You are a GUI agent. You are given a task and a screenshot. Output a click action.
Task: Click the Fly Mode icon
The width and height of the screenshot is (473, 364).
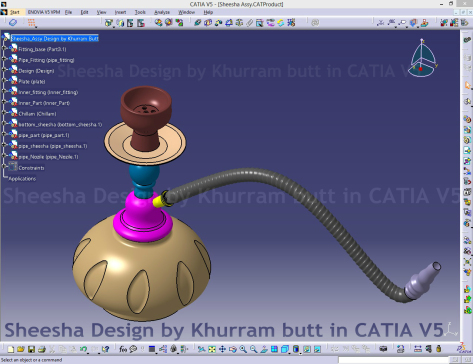click(201, 349)
